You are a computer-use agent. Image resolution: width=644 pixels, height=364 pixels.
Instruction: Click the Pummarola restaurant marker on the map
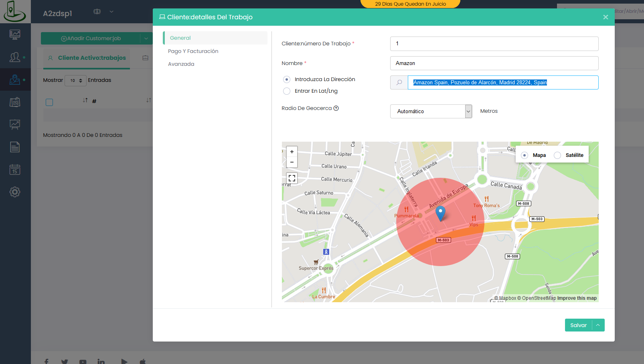pyautogui.click(x=407, y=209)
